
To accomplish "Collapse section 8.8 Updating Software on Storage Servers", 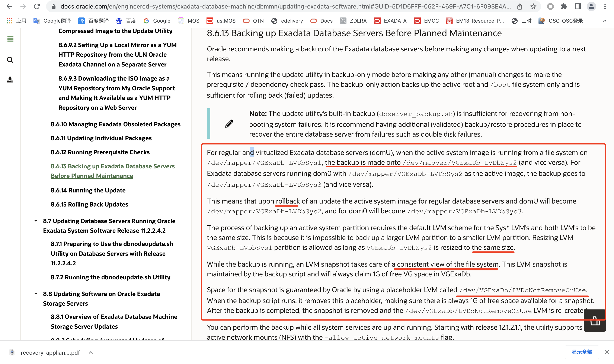I will (36, 294).
